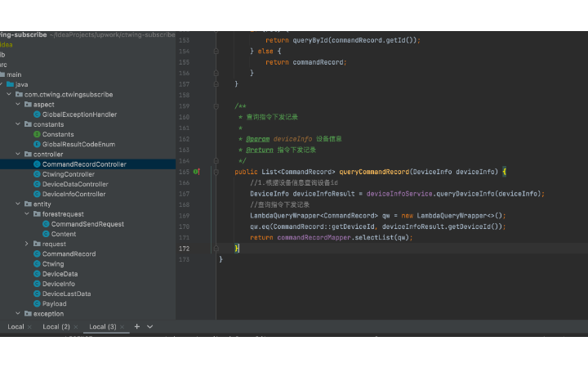Switch to the Local (3) terminal tab
Screen dimensions: 588x368
click(x=103, y=326)
